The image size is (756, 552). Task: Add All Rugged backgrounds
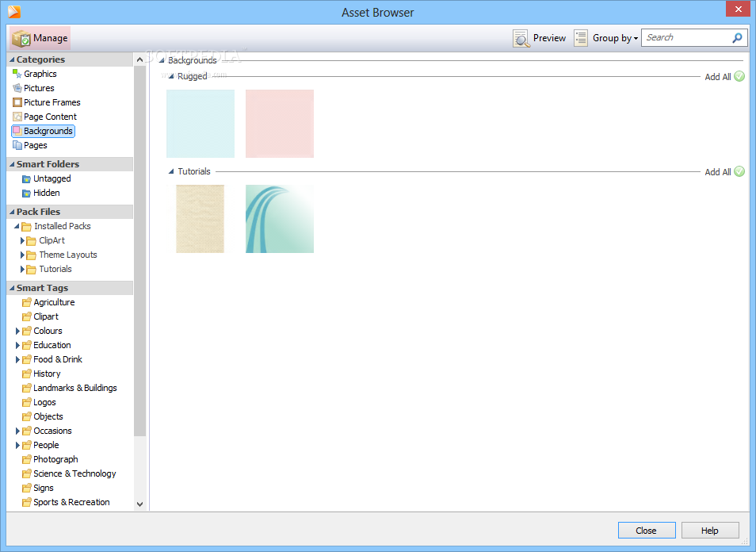point(724,77)
